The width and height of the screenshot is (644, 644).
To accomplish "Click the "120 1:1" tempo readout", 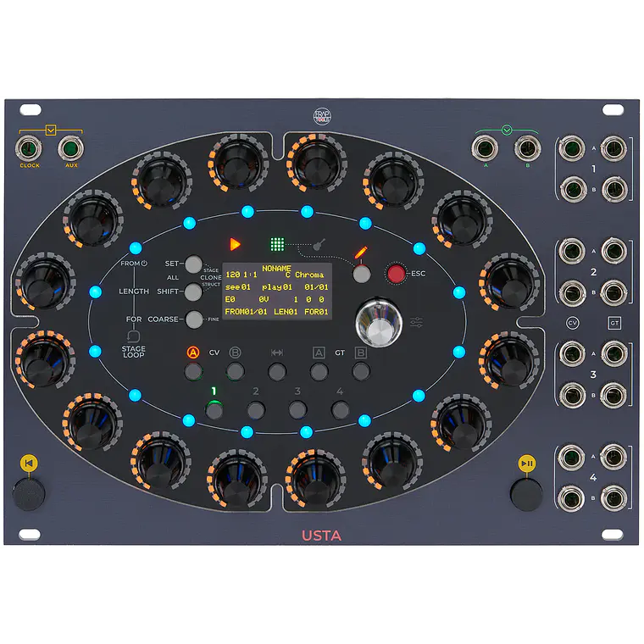I will click(241, 275).
